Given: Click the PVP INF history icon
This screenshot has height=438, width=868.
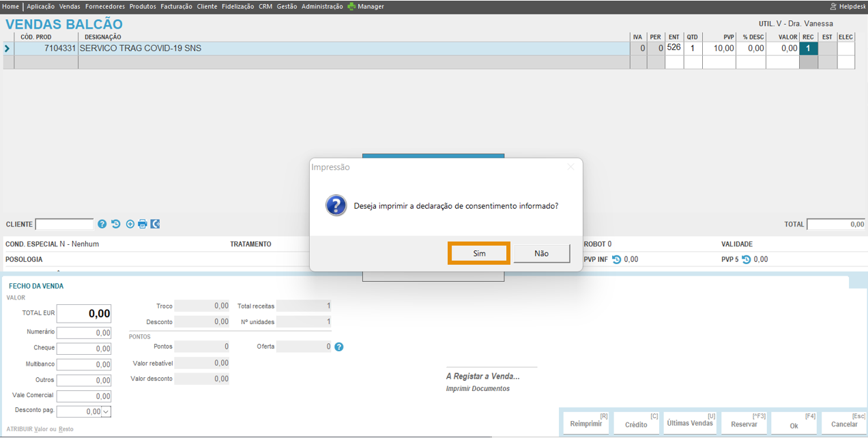Looking at the screenshot, I should tap(617, 259).
